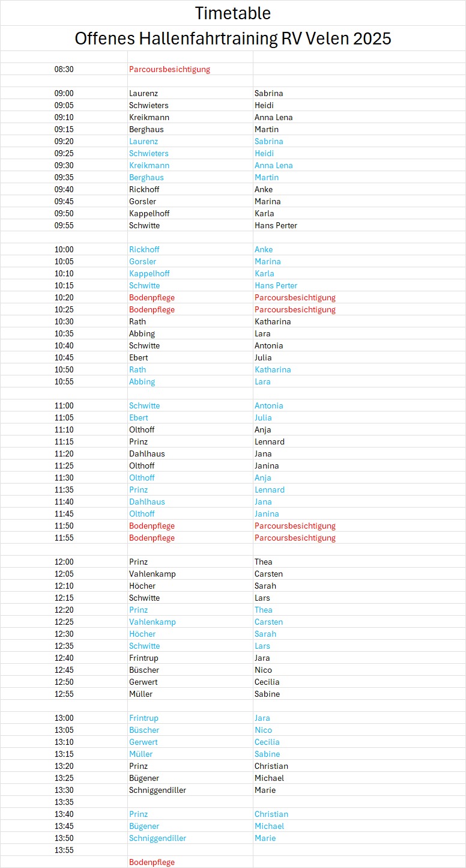Select the Hans Perter cell at 09:55
Viewport: 466px width, 868px height.
point(276,225)
